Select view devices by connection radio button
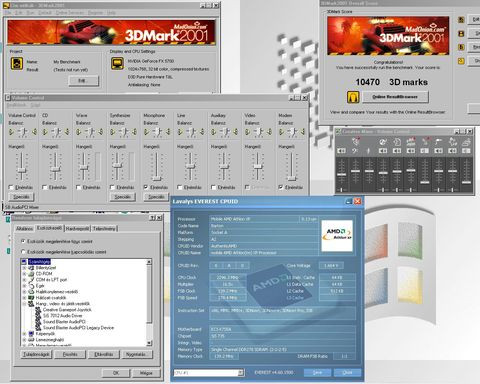Viewport: 480px width, 384px height. tap(23, 252)
